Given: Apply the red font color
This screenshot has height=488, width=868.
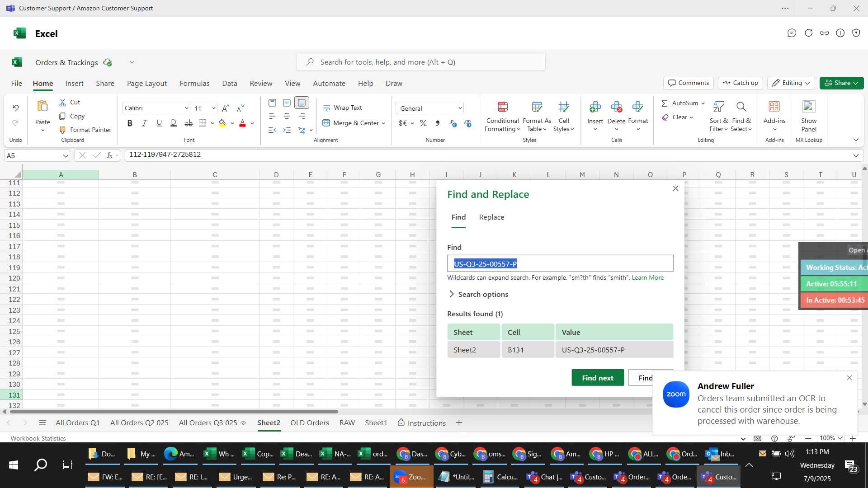Looking at the screenshot, I should [x=242, y=123].
